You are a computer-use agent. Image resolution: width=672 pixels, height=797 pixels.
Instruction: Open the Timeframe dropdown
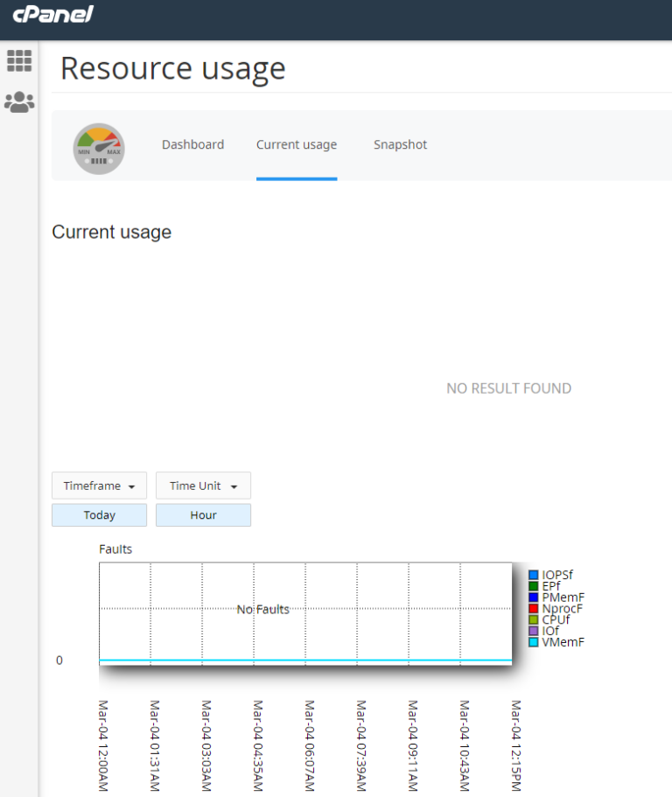pyautogui.click(x=99, y=486)
